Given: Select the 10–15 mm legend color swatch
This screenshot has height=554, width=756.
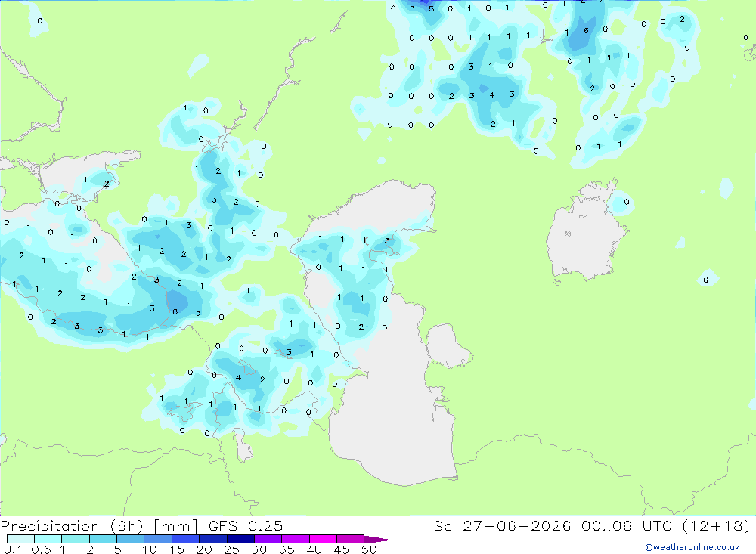Looking at the screenshot, I should [158, 539].
